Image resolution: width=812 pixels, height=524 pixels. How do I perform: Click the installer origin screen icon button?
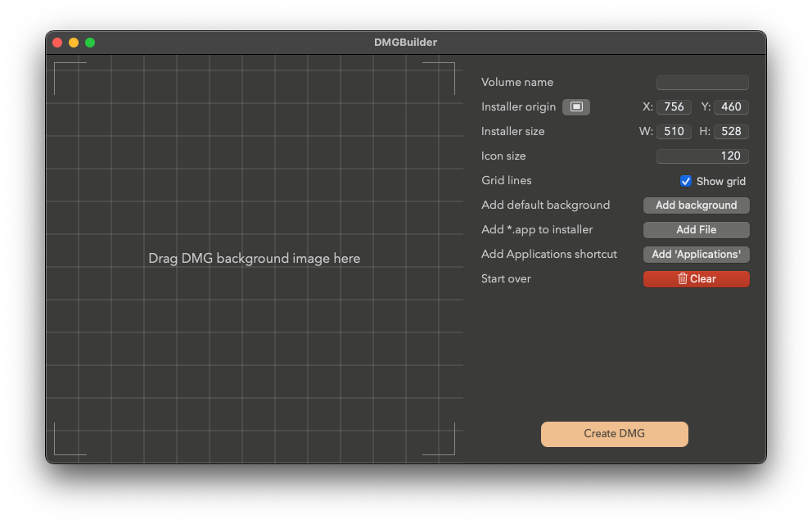point(576,107)
